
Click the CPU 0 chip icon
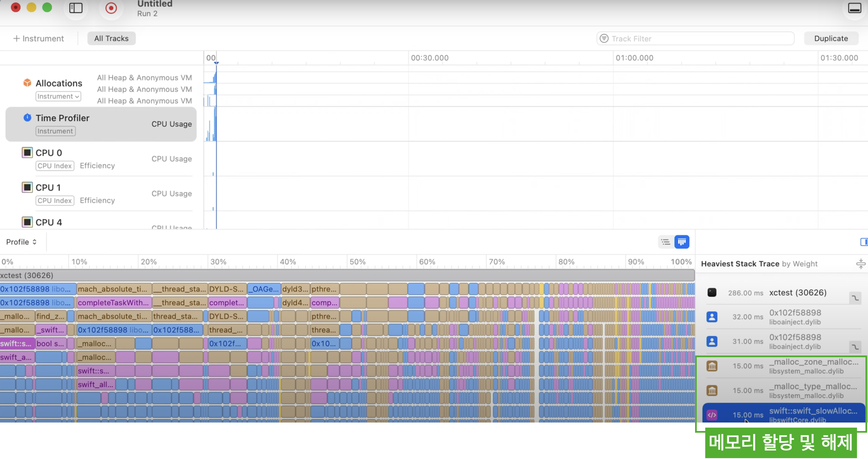tap(27, 152)
